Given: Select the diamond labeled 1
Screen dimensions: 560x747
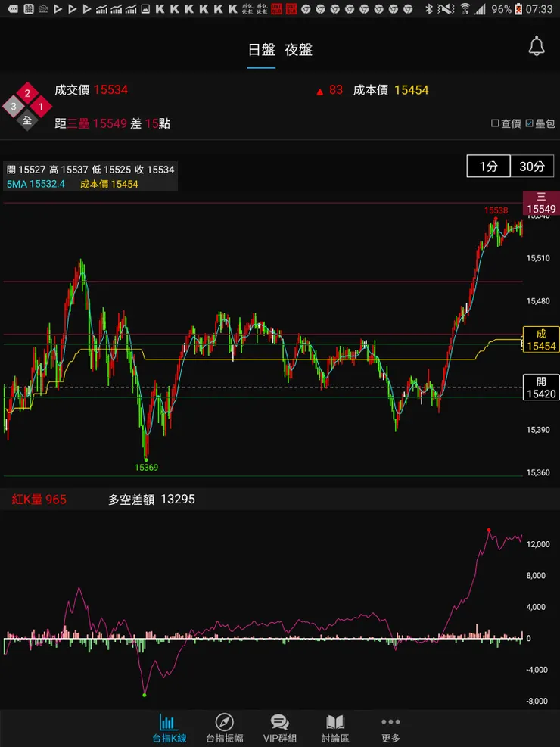Looking at the screenshot, I should click(x=41, y=107).
